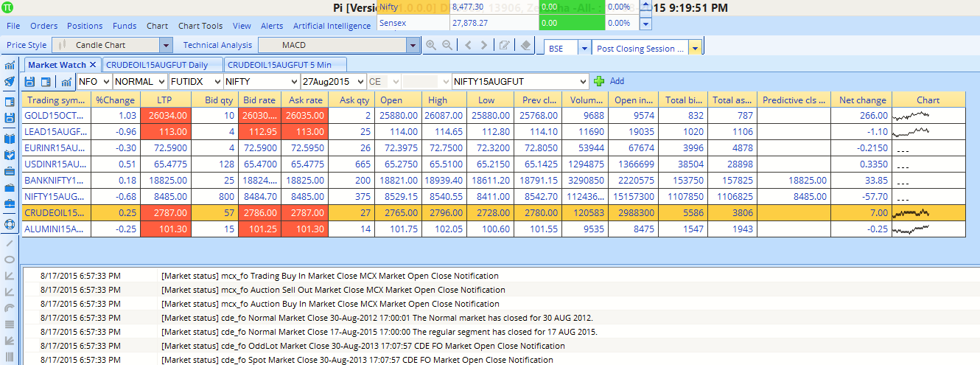Select the ellipse drawing tool in sidebar

point(10,260)
